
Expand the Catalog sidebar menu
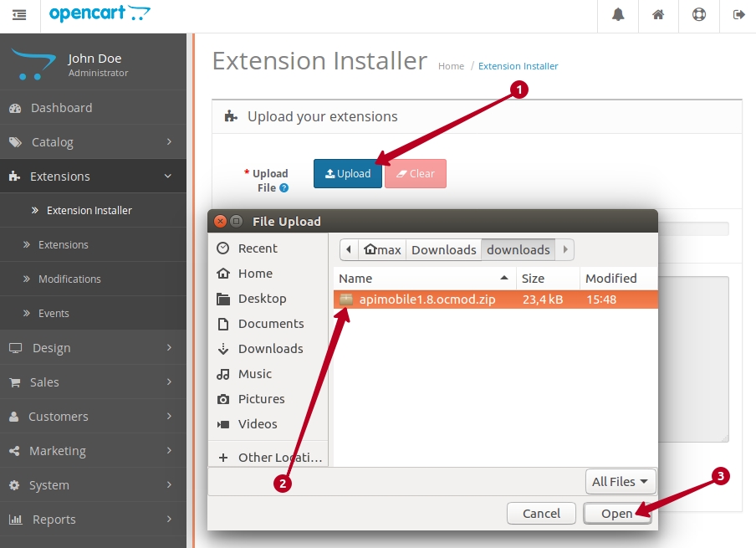93,142
